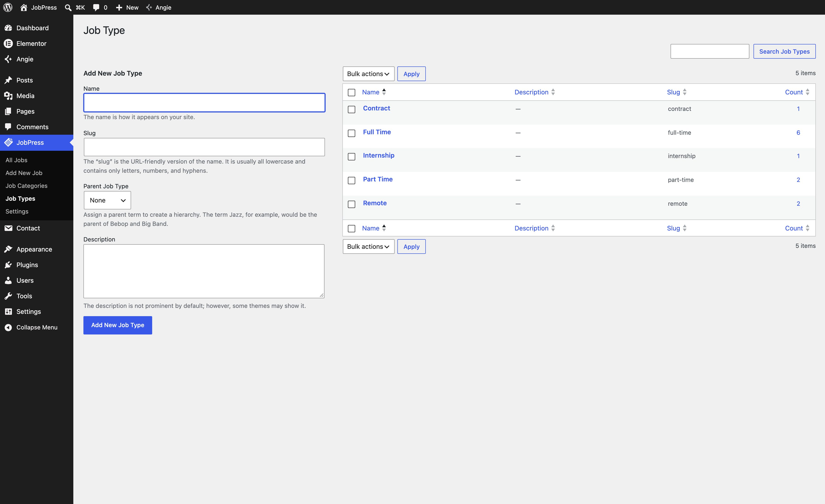The image size is (825, 504).
Task: Open All Jobs submenu item
Action: pyautogui.click(x=16, y=160)
